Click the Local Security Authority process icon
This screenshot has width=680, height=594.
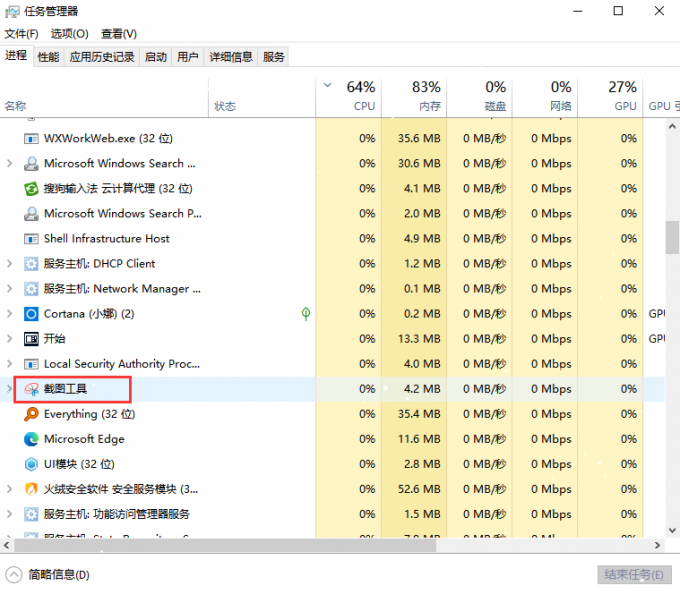(31, 364)
